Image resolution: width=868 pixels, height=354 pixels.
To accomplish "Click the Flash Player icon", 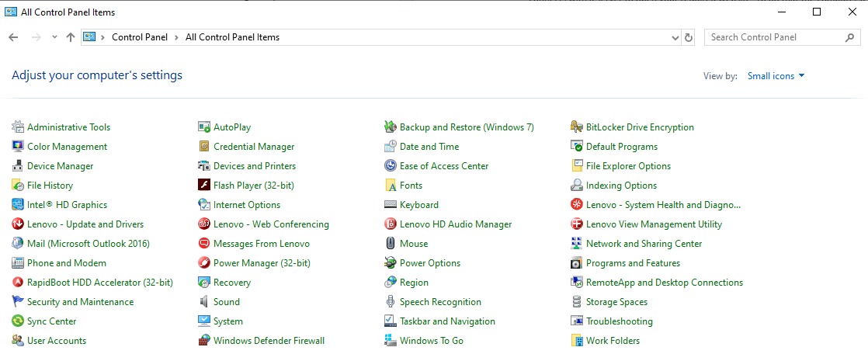I will pos(204,186).
